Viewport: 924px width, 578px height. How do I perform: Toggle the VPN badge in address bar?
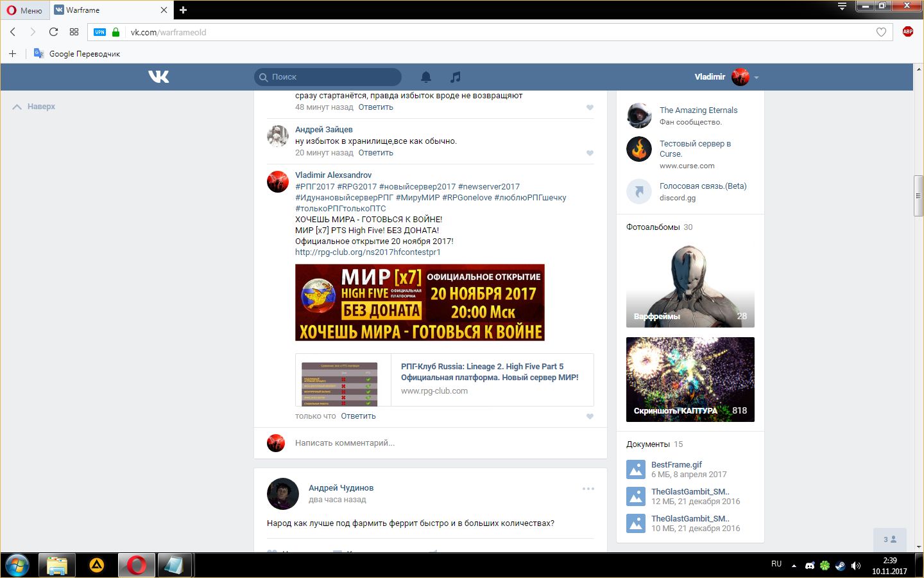coord(99,32)
